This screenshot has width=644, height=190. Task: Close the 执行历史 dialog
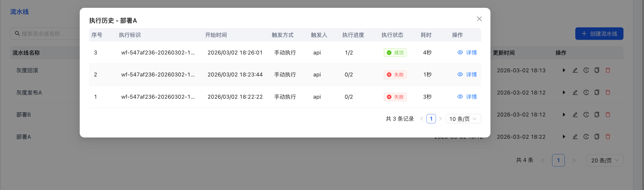tap(479, 19)
